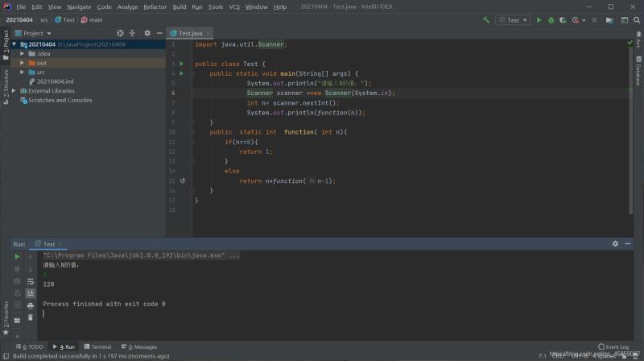Toggle scroll to end in Run console
The height and width of the screenshot is (361, 644).
(30, 293)
